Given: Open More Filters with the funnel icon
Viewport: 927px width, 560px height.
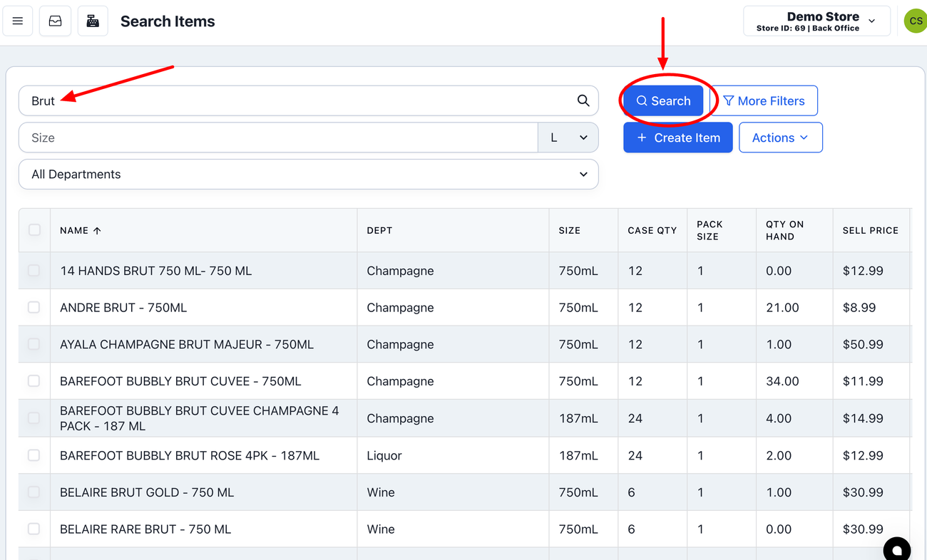Looking at the screenshot, I should pyautogui.click(x=764, y=101).
